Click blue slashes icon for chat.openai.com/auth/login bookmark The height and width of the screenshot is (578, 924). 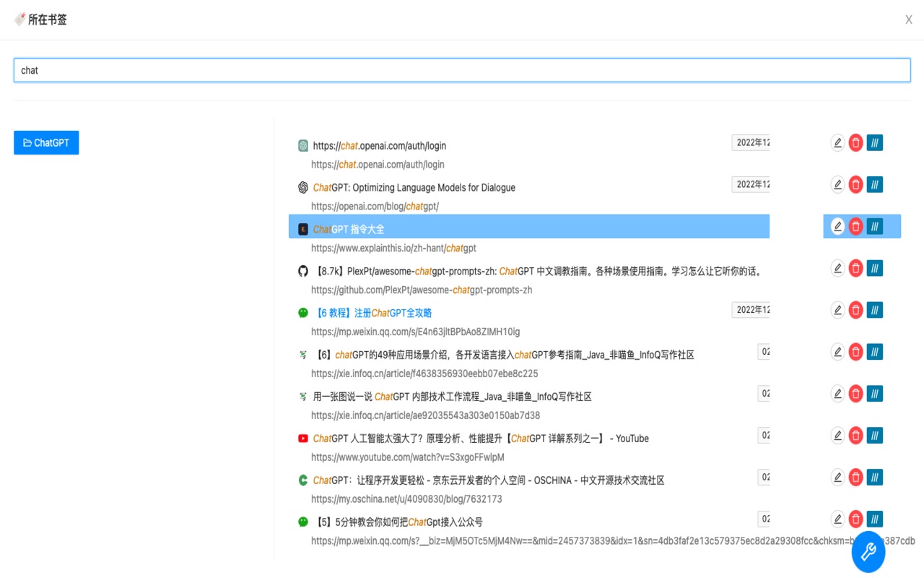(x=875, y=143)
